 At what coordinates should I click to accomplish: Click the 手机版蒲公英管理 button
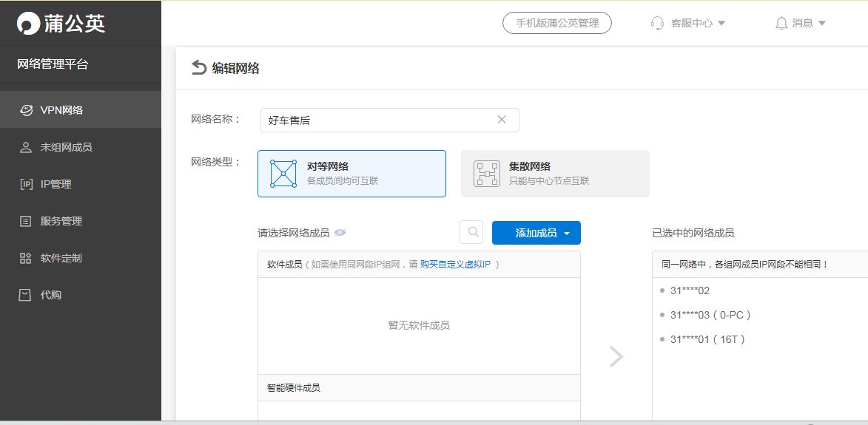(x=557, y=23)
